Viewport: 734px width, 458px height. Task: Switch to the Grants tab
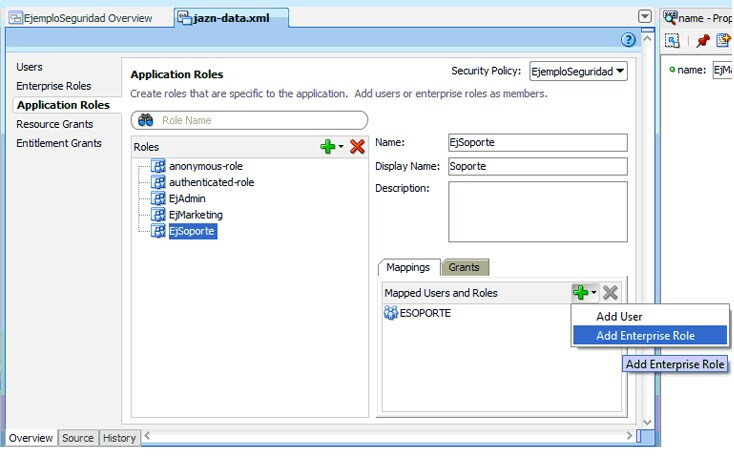coord(464,267)
